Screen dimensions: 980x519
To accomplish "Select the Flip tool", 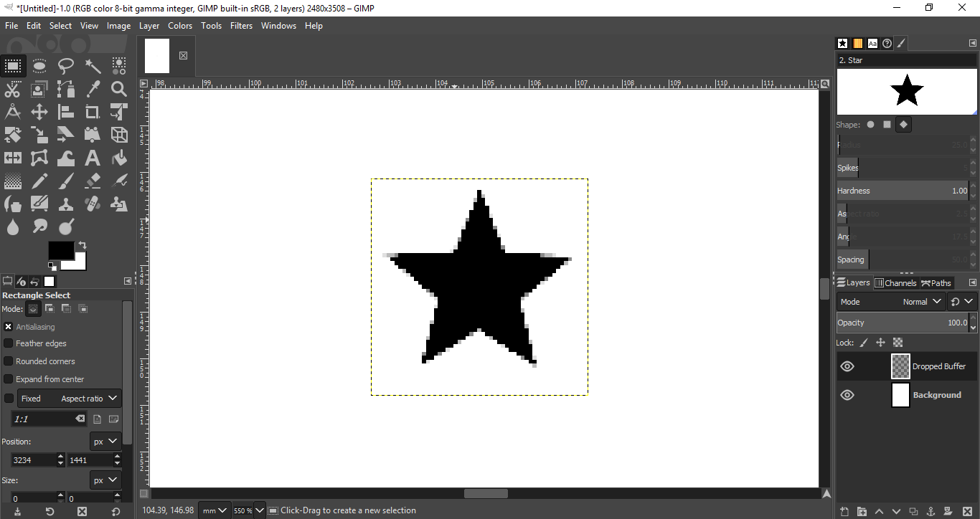I will pos(13,158).
